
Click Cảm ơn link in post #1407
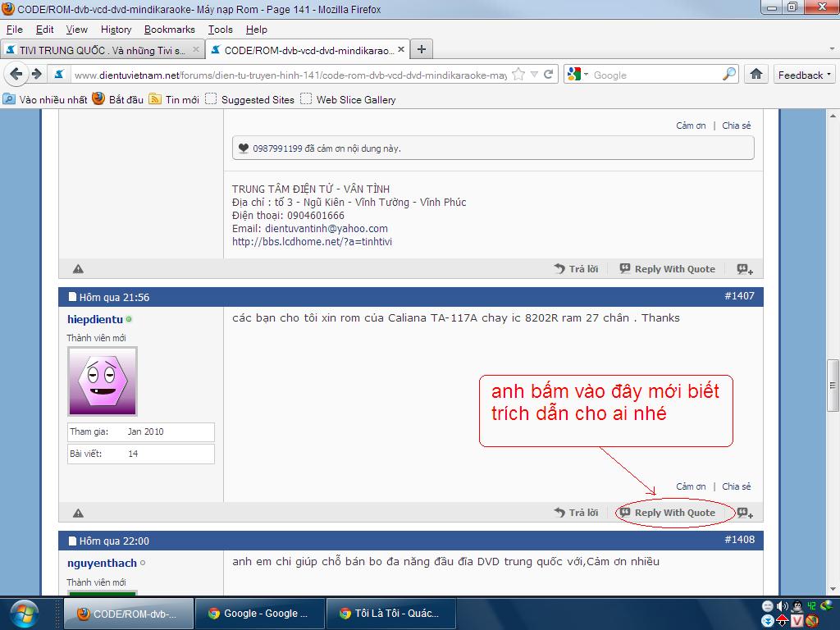coord(691,486)
